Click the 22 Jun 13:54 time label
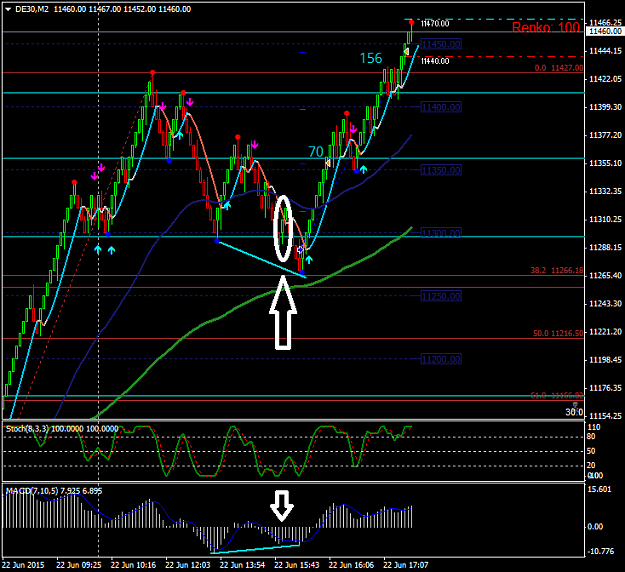The image size is (625, 572). pos(242,565)
